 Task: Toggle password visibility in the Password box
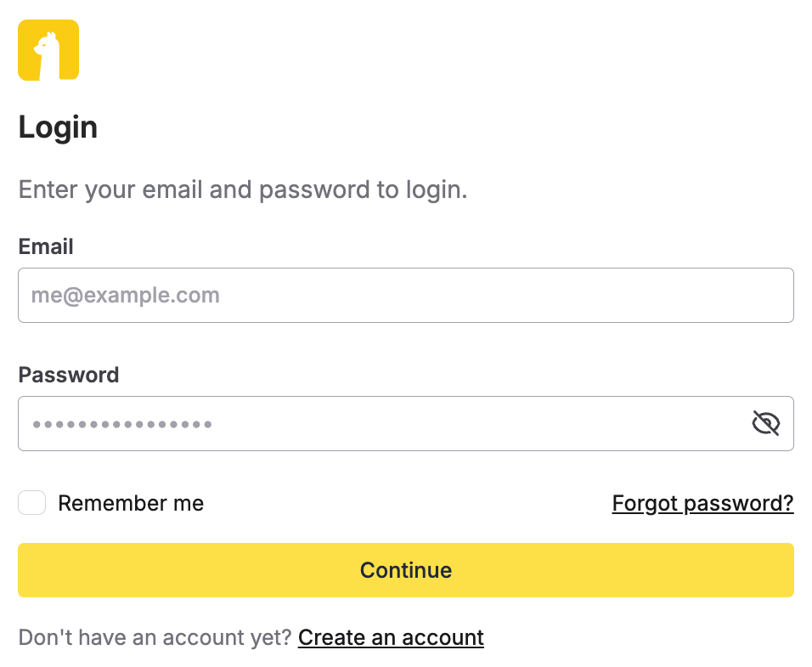point(765,423)
